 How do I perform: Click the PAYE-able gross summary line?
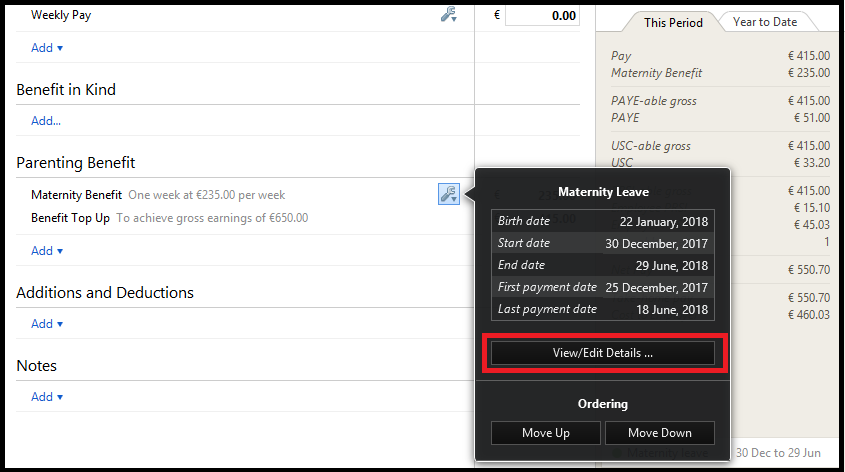point(720,101)
